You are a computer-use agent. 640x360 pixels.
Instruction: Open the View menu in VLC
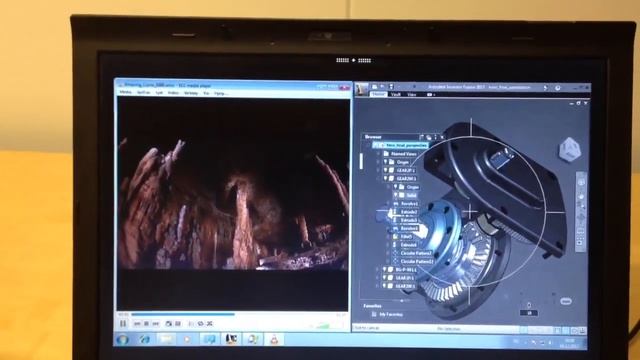[207, 93]
